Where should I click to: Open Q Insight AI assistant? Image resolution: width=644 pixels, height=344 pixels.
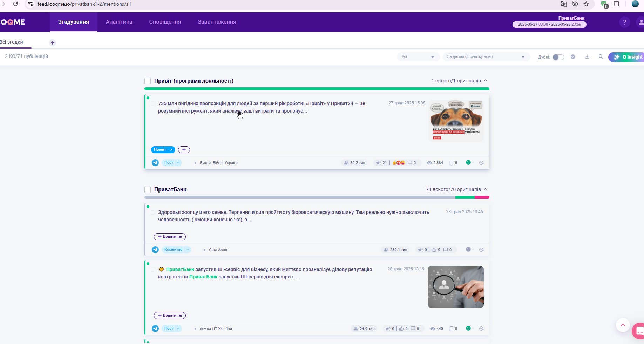tap(626, 57)
